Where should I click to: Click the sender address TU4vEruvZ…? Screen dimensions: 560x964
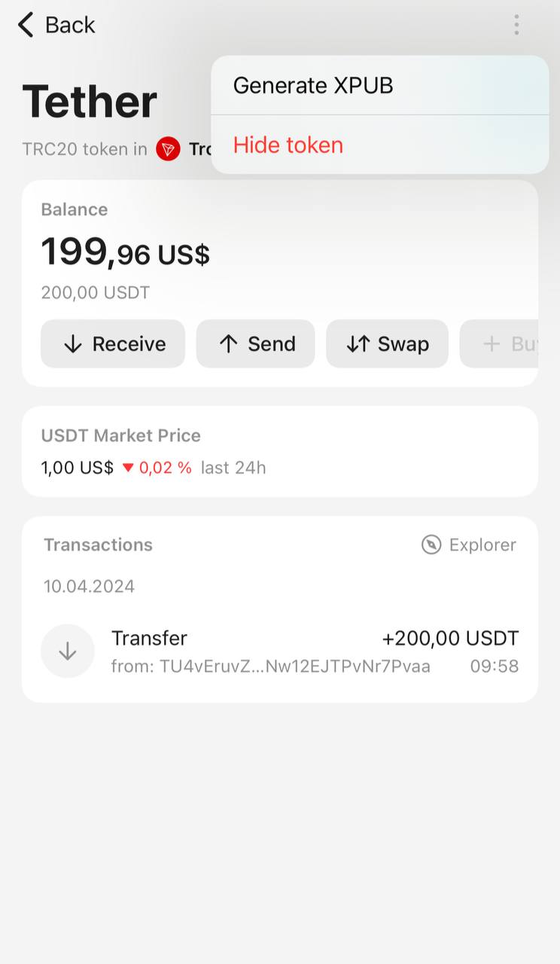point(271,667)
